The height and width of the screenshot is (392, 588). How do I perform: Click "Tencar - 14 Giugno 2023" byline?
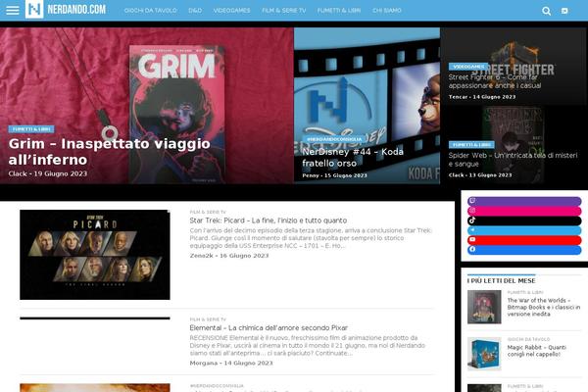[x=482, y=97]
